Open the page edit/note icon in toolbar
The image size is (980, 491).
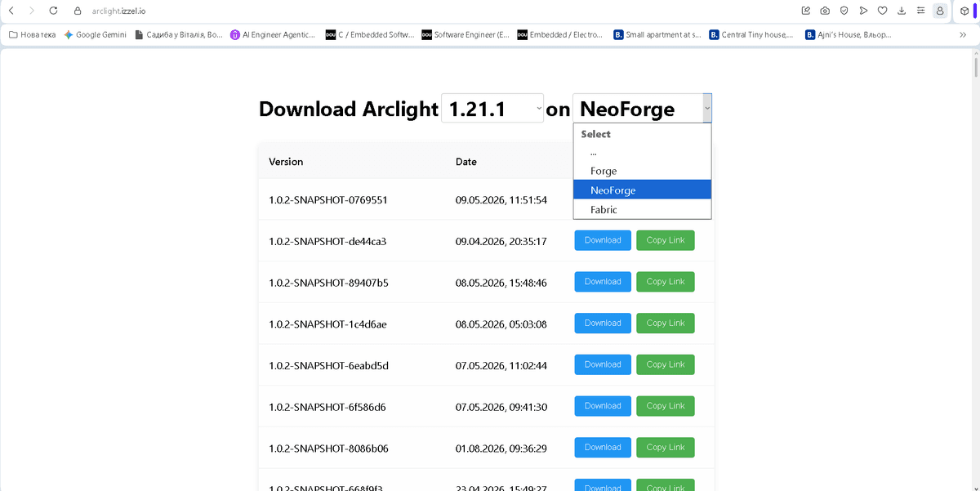click(806, 11)
